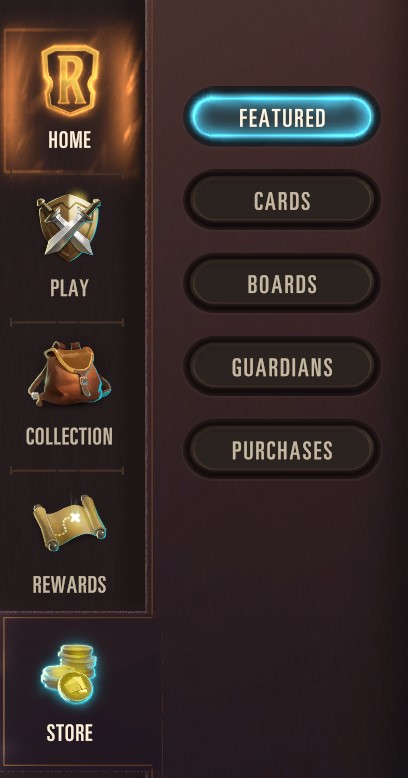Screen dimensions: 408x778
Task: Show the Guardians category
Action: pos(282,367)
